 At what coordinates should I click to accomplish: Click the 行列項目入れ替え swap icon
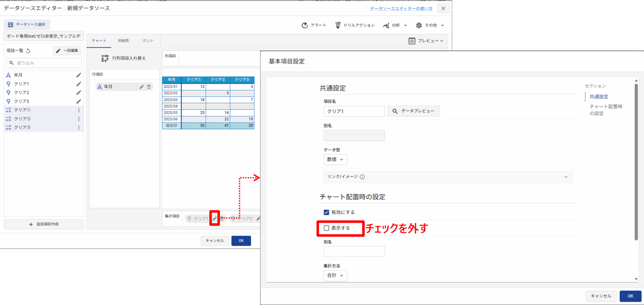[x=105, y=58]
